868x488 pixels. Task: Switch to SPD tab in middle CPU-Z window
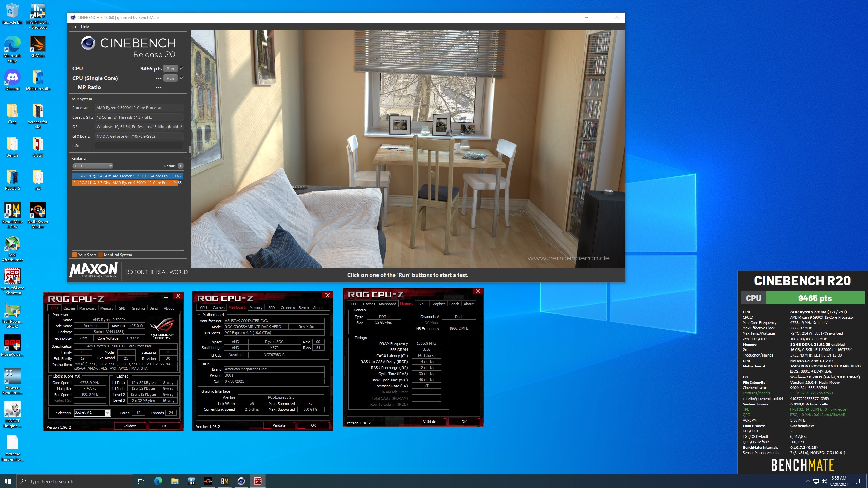272,308
